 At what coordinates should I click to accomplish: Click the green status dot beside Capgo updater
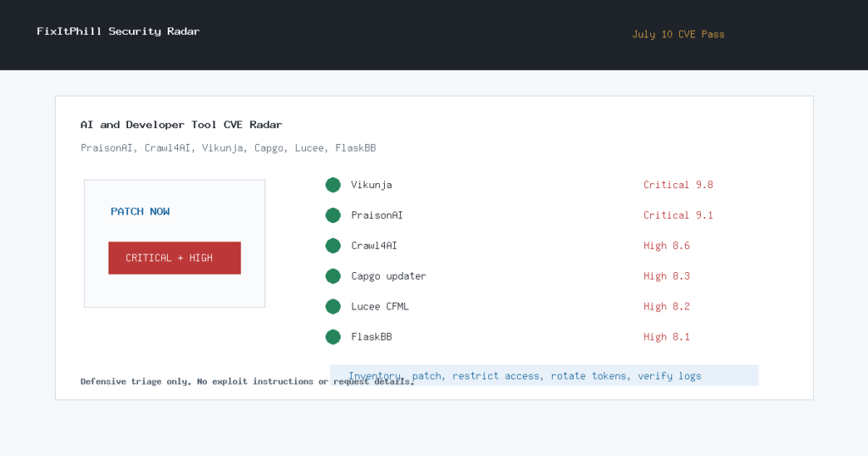[x=332, y=276]
